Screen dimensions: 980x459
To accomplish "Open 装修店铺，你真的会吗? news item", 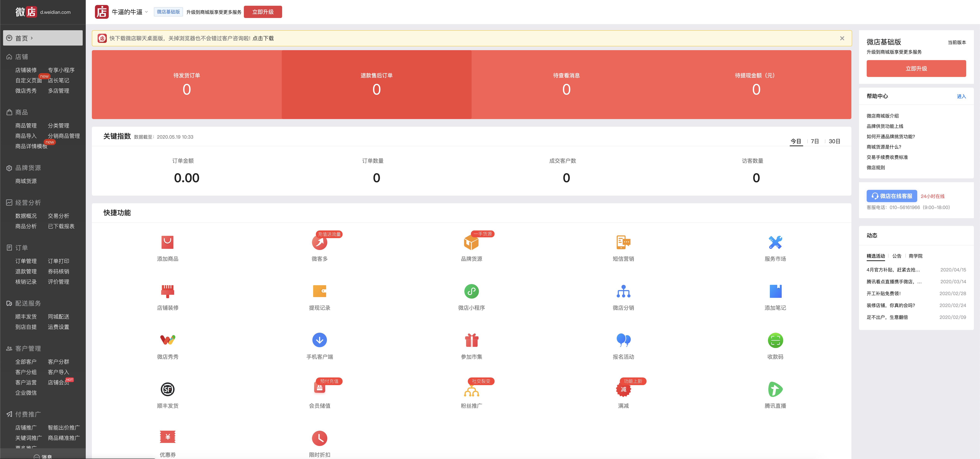I will click(890, 305).
